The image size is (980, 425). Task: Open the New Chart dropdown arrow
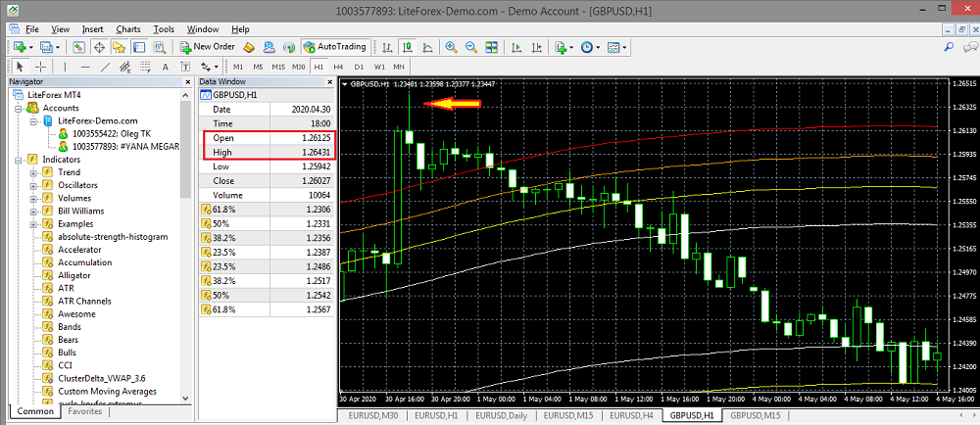(x=30, y=47)
